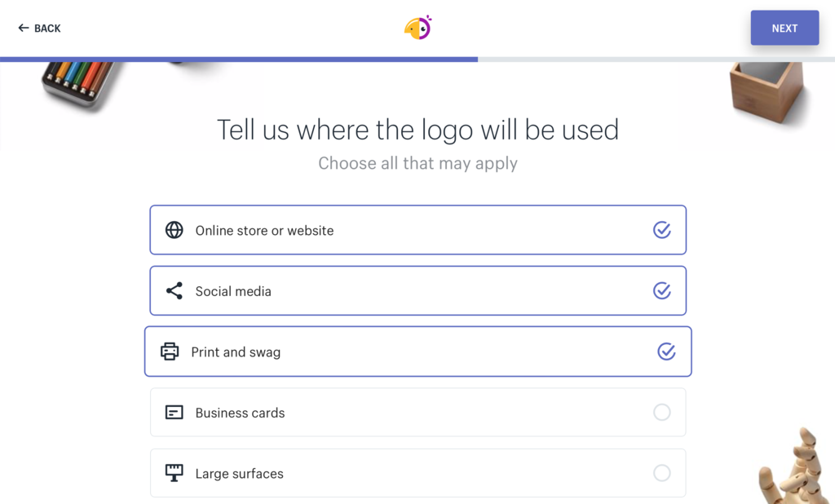
Task: Click the "Online store or website" label
Action: (264, 231)
